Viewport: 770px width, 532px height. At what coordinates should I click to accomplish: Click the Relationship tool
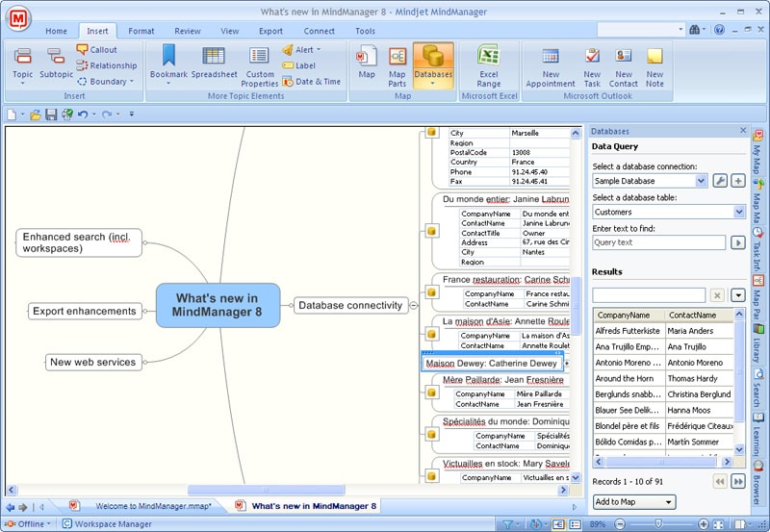pos(107,65)
